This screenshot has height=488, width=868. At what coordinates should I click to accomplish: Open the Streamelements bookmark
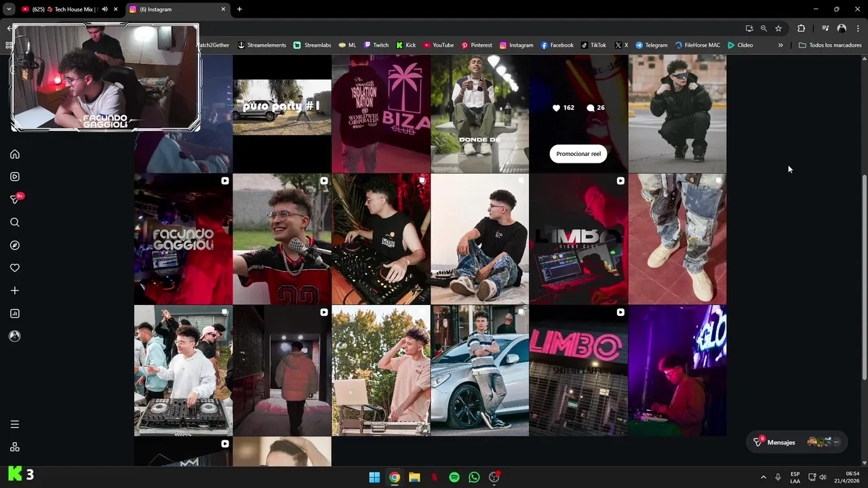tap(262, 45)
